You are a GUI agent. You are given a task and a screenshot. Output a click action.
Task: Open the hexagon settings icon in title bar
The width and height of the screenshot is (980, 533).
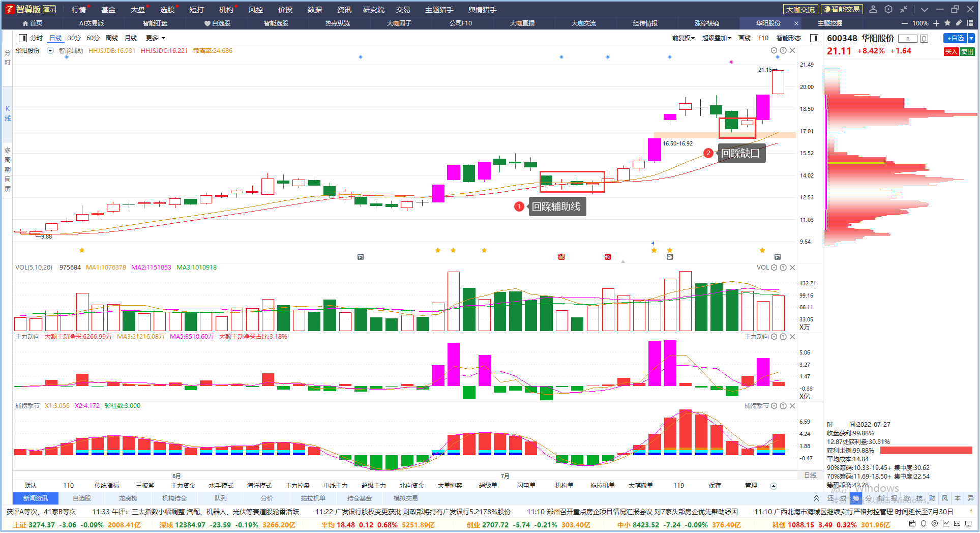tap(888, 9)
